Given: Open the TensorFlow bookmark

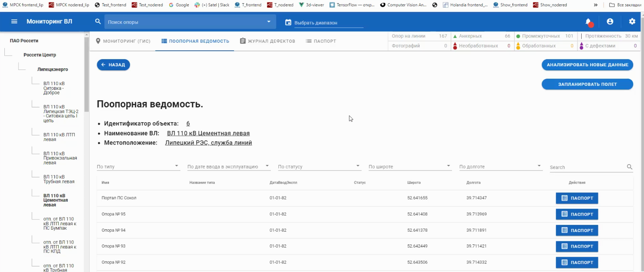Looking at the screenshot, I should click(x=352, y=5).
